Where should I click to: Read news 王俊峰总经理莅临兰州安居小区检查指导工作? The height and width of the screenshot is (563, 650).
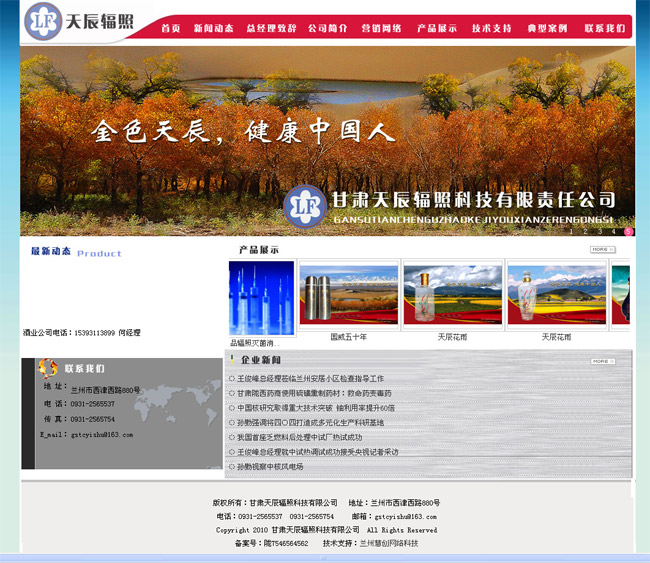coord(311,379)
